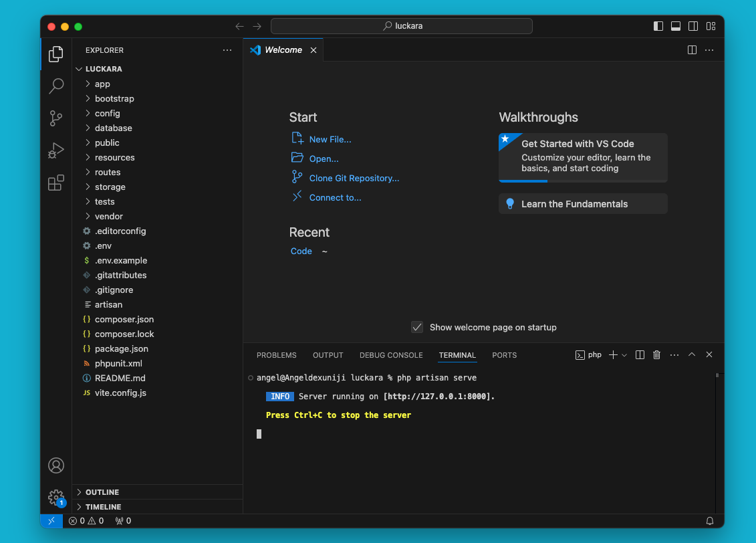Open vite.config.js file
This screenshot has width=756, height=543.
(x=157, y=393)
